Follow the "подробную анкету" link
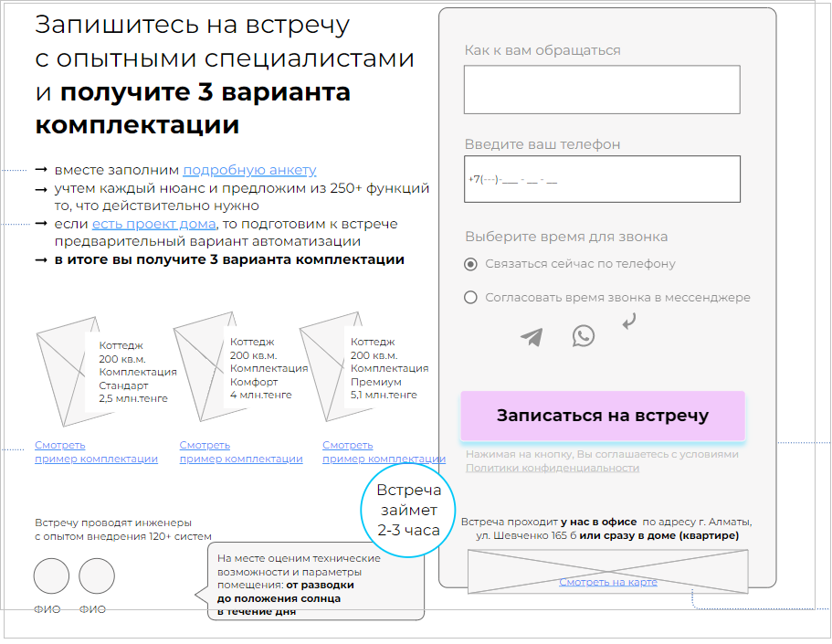Viewport: 832px width, 644px height. click(x=249, y=170)
